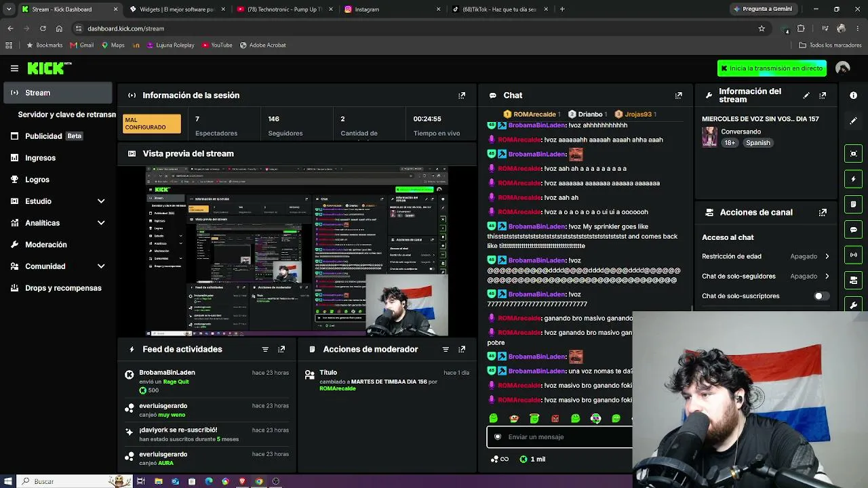Open Drops y recompensas page
868x488 pixels.
tap(59, 288)
